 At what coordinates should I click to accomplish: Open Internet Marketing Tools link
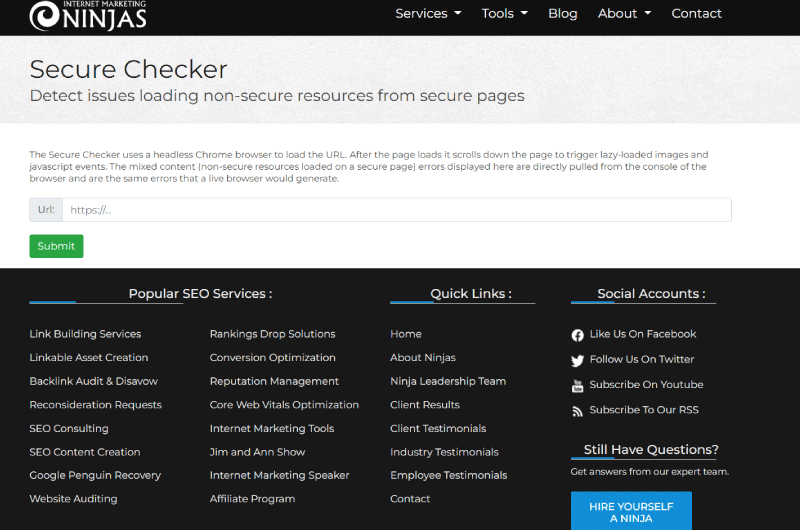click(x=272, y=428)
